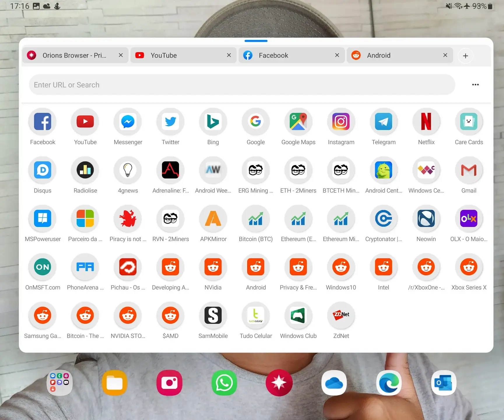
Task: Open the three-dot browser menu
Action: point(475,85)
